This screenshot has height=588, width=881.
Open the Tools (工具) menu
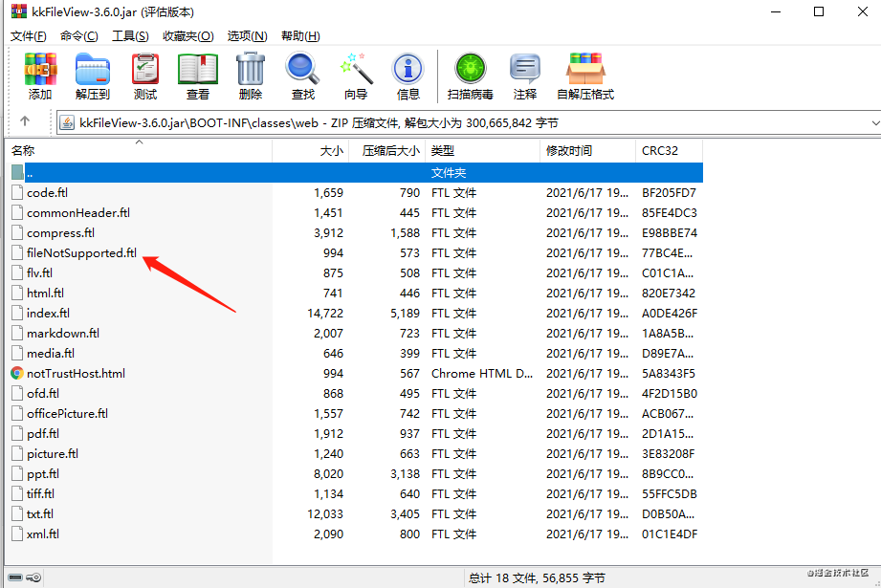click(x=130, y=36)
